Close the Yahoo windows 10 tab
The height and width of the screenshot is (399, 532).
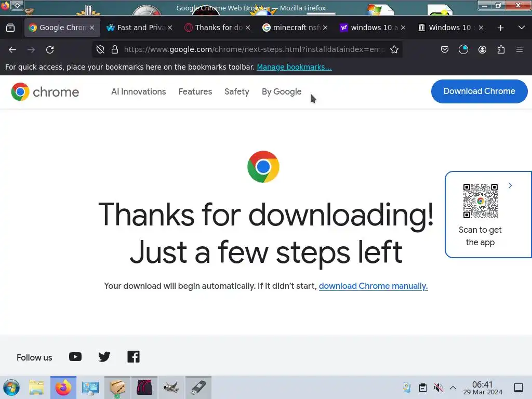click(403, 28)
